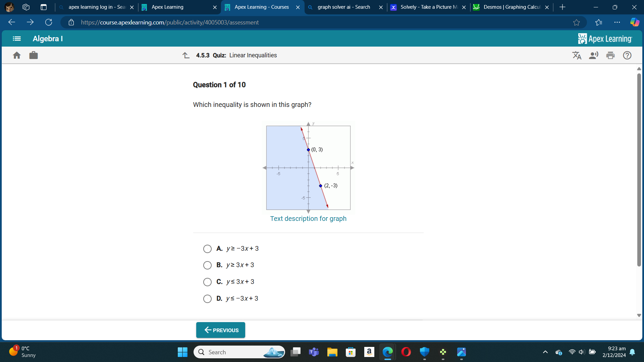Image resolution: width=644 pixels, height=362 pixels.
Task: Select radio button for option A
Action: pos(207,248)
